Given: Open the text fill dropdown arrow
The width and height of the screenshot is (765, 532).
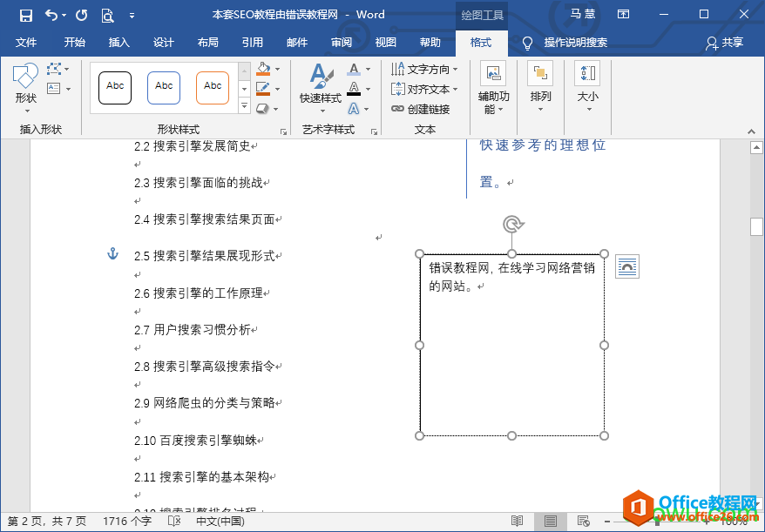Looking at the screenshot, I should [x=369, y=70].
